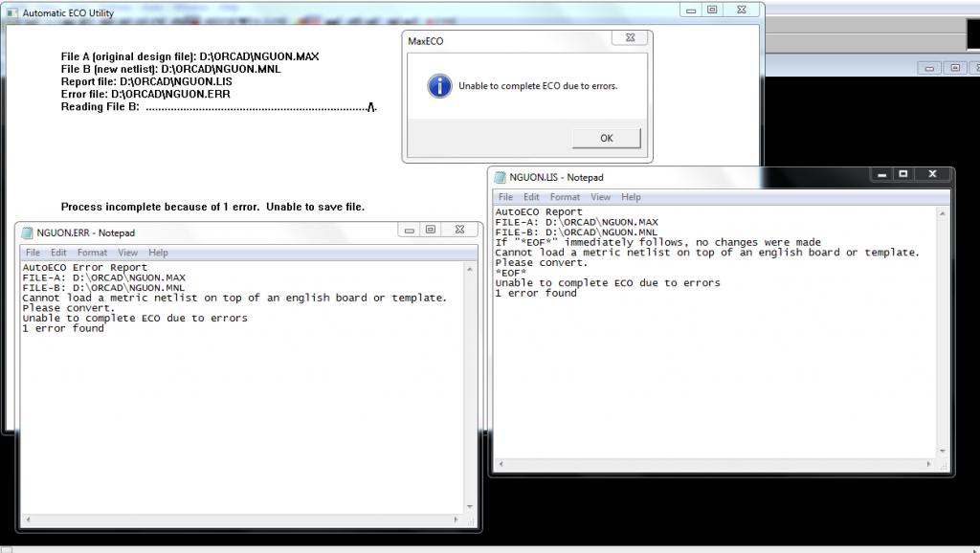Click scroll-down arrow in NGUON.ERR Notepad

[x=469, y=507]
